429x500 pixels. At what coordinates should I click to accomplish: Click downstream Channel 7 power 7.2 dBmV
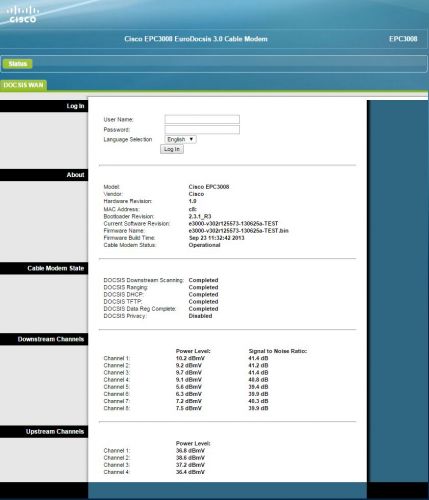click(189, 401)
